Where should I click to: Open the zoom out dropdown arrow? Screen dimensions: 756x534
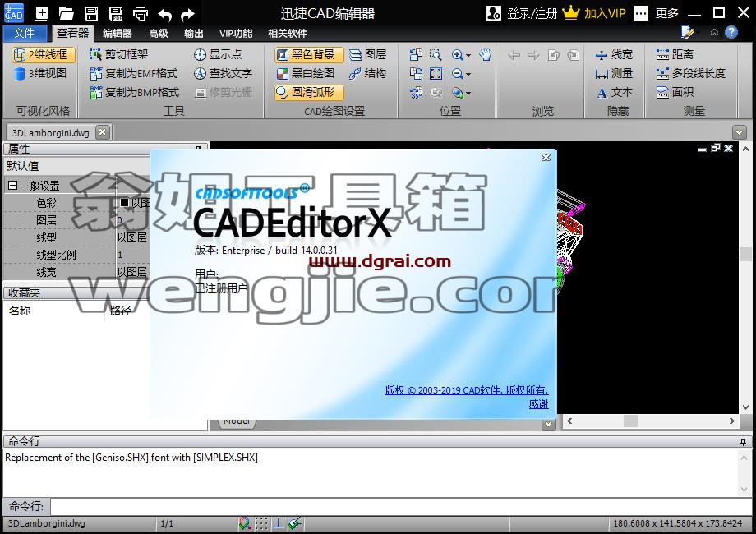[x=468, y=74]
